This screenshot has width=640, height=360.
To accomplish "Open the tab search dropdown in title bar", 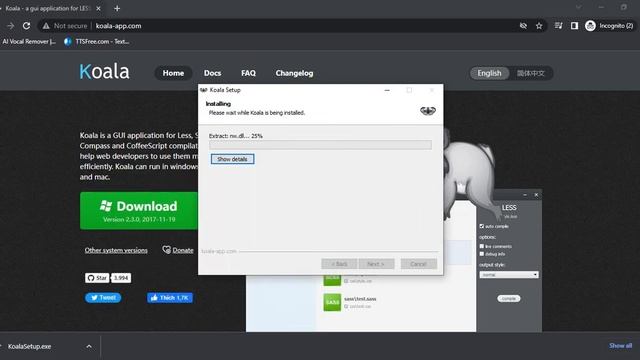I will (x=578, y=7).
